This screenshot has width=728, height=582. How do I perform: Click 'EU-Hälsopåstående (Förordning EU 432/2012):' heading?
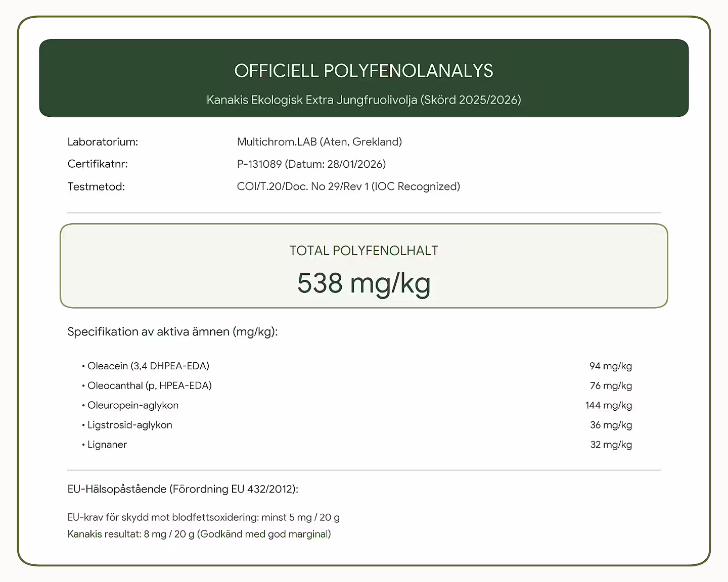pos(183,489)
